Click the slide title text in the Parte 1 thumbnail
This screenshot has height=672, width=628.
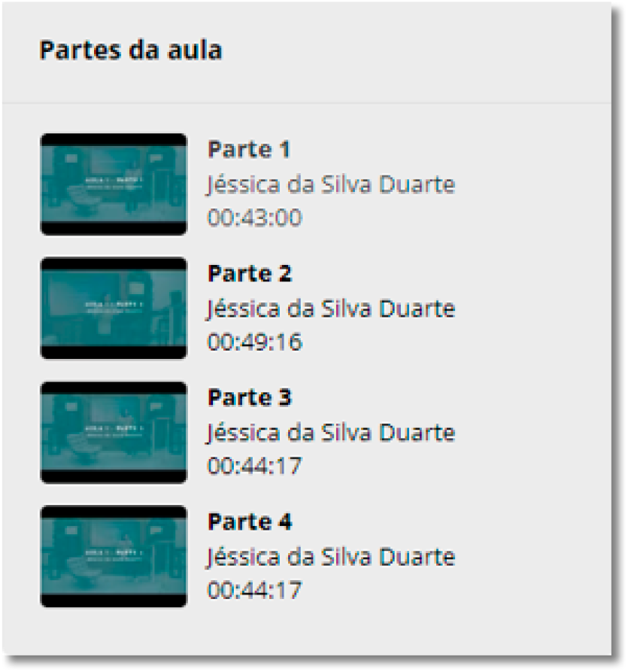pyautogui.click(x=114, y=183)
